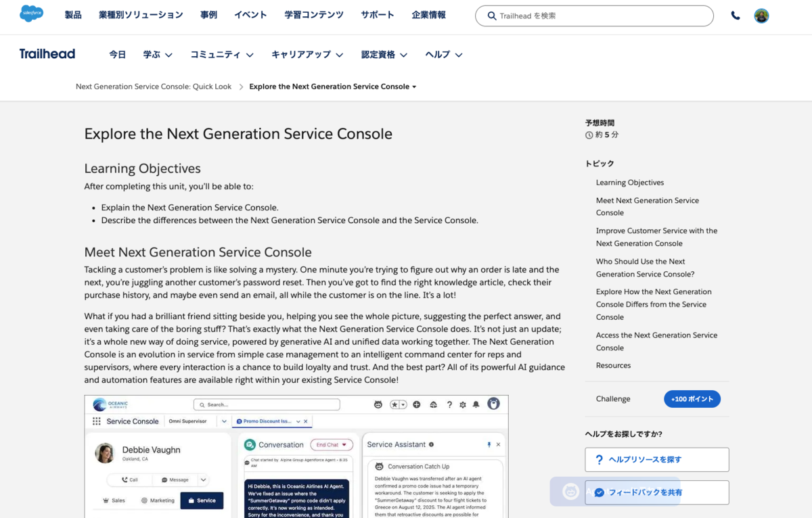Click the +100 ポイント challenge button
This screenshot has height=518, width=812.
[692, 399]
